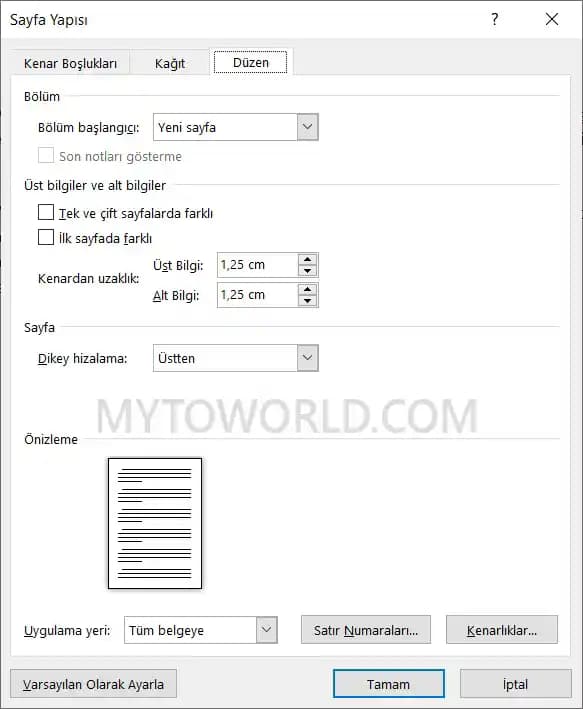The height and width of the screenshot is (709, 583).
Task: Click the Kenardan uzaklık label
Action: click(x=89, y=279)
